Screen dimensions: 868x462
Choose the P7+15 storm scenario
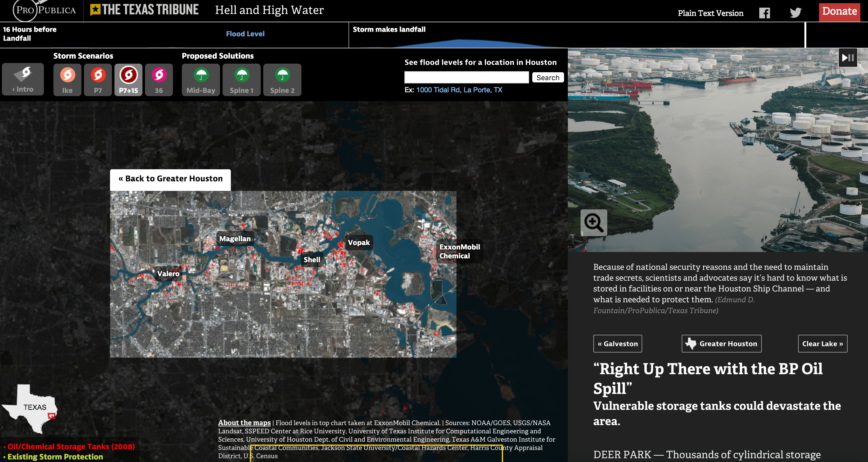[x=128, y=80]
